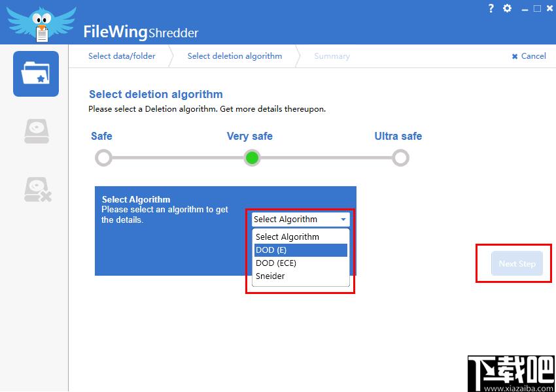The height and width of the screenshot is (392, 556).
Task: Open the drive wipe sidebar icon with X
Action: coord(37,189)
